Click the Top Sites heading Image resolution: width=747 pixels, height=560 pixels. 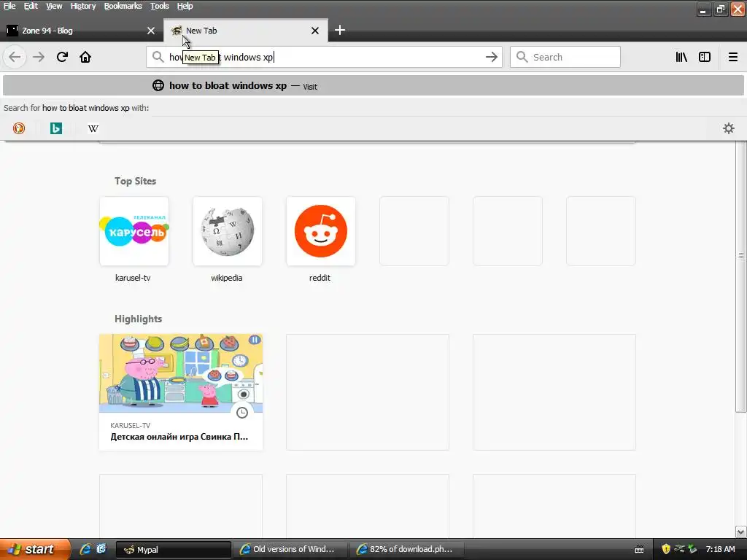135,181
